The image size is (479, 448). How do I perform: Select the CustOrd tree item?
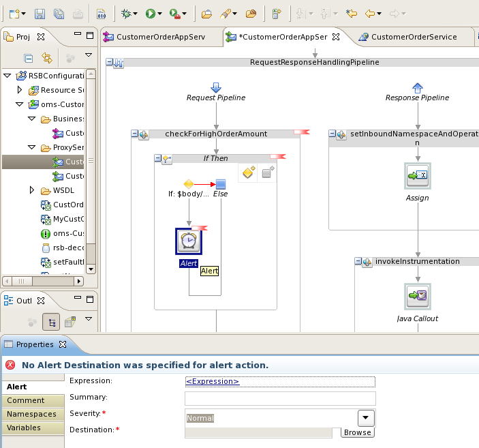pyautogui.click(x=62, y=205)
